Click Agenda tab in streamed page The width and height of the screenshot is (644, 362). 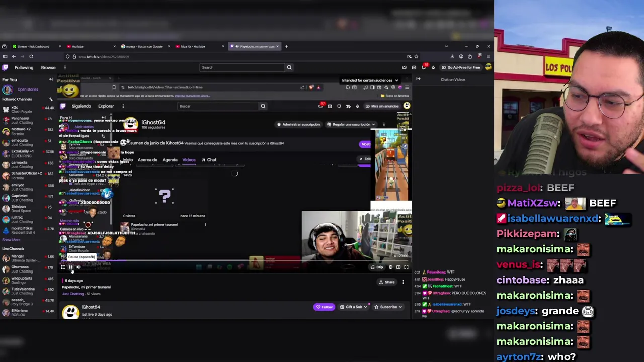(170, 160)
